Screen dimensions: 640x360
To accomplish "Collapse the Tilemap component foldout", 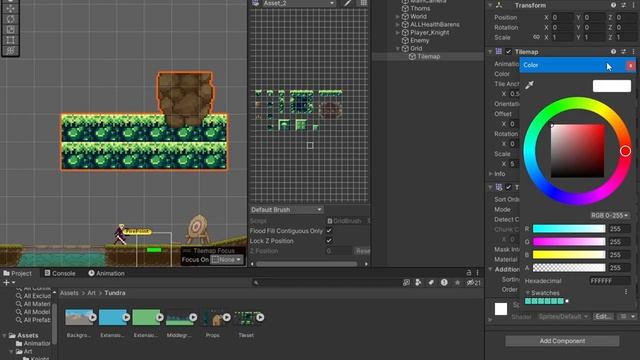I will (490, 52).
